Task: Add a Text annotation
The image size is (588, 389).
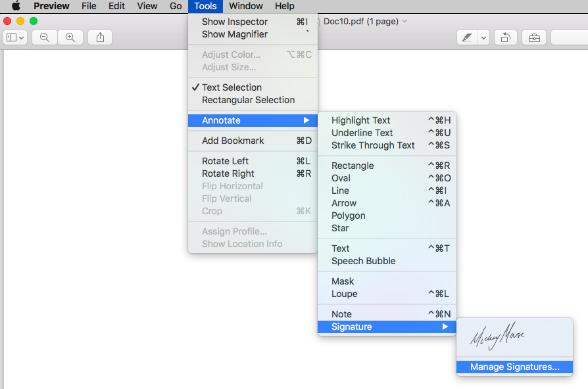Action: click(x=387, y=248)
